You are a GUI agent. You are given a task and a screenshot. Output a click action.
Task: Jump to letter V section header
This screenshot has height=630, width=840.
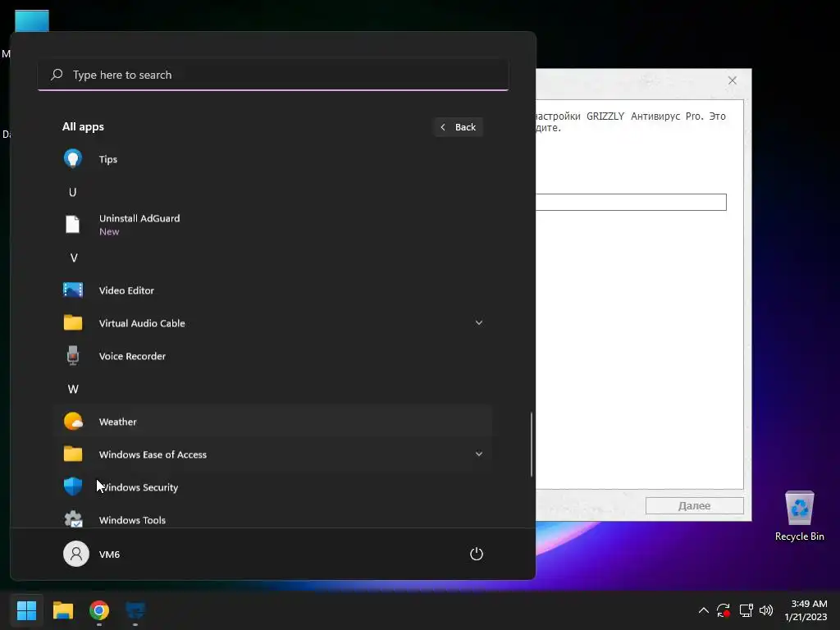coord(74,258)
